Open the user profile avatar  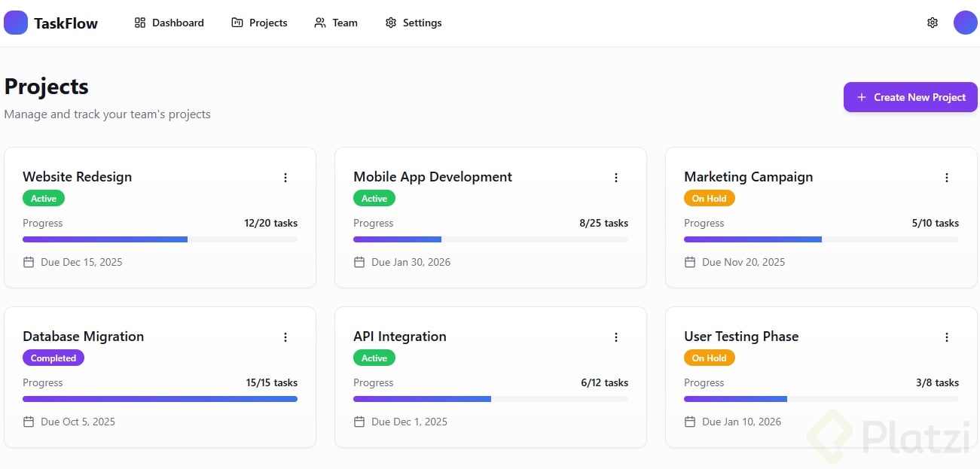[x=965, y=23]
